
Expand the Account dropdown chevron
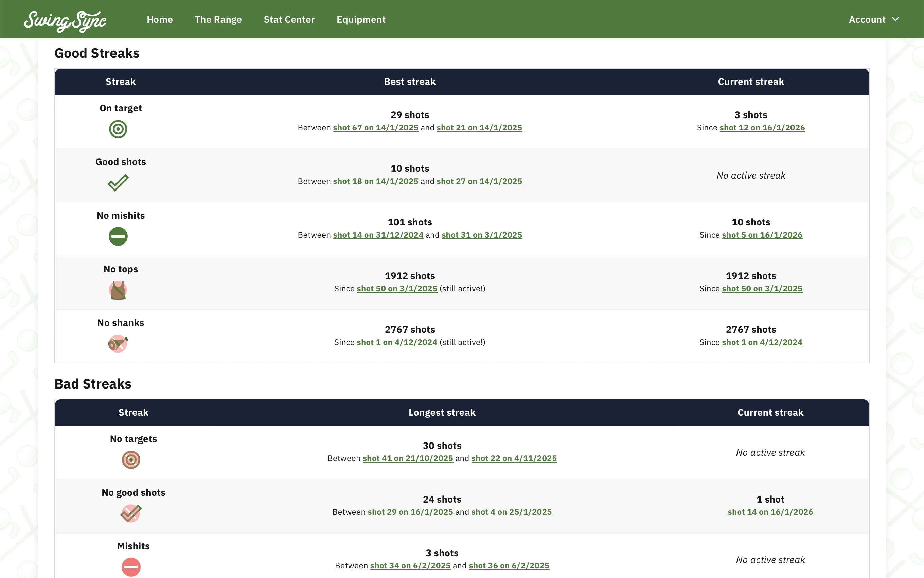coord(895,19)
